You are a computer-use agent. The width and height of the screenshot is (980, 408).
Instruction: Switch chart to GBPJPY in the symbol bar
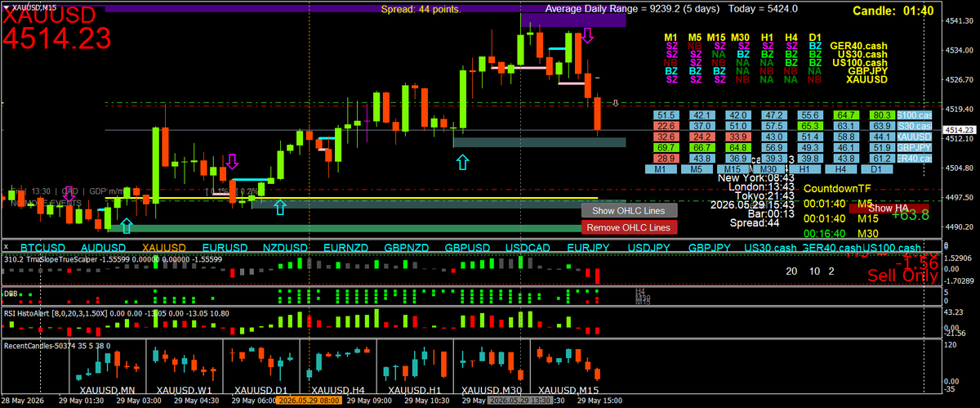coord(710,247)
